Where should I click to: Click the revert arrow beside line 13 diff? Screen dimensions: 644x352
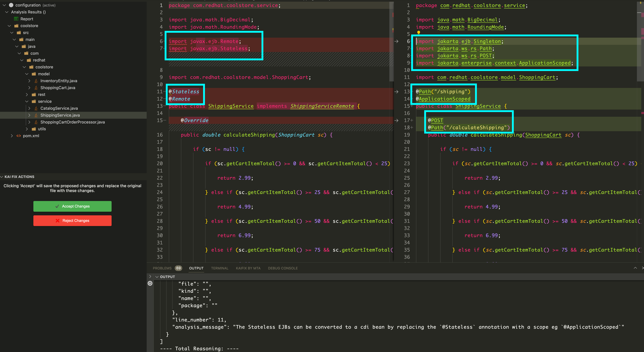point(396,92)
